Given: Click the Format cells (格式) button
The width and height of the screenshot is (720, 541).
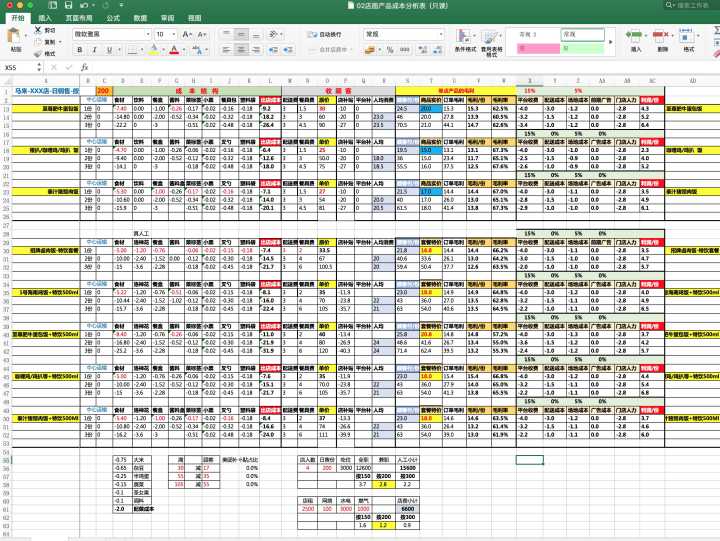Looking at the screenshot, I should click(688, 41).
